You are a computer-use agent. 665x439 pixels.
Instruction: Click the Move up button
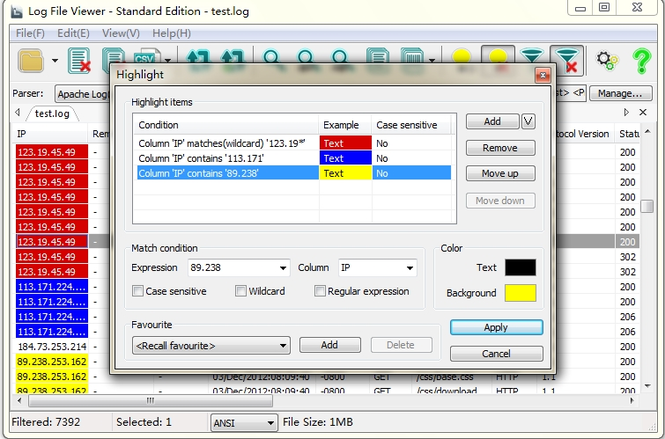500,173
